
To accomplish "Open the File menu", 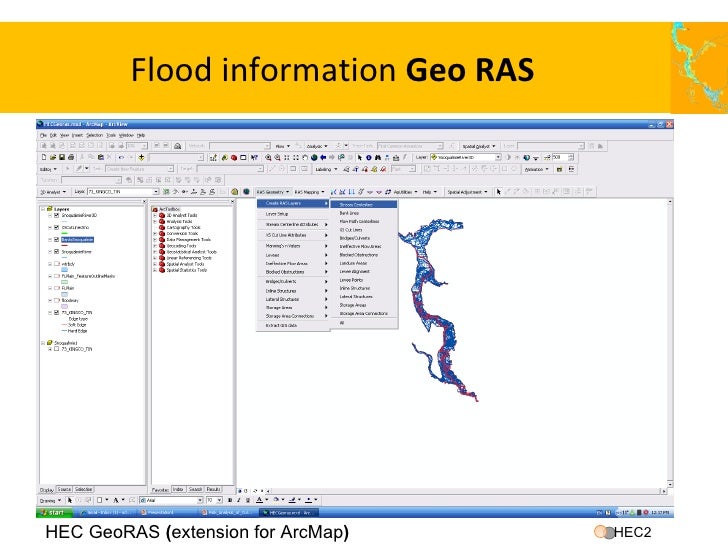I will pyautogui.click(x=43, y=135).
